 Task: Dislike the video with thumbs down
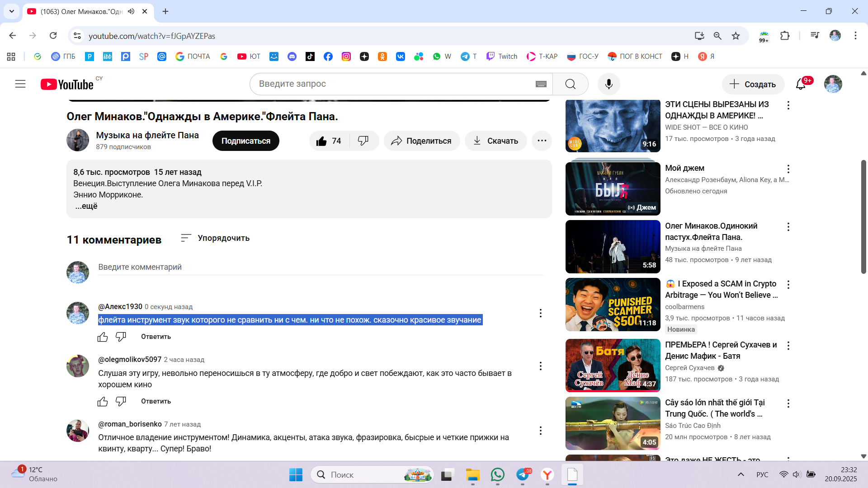point(363,141)
